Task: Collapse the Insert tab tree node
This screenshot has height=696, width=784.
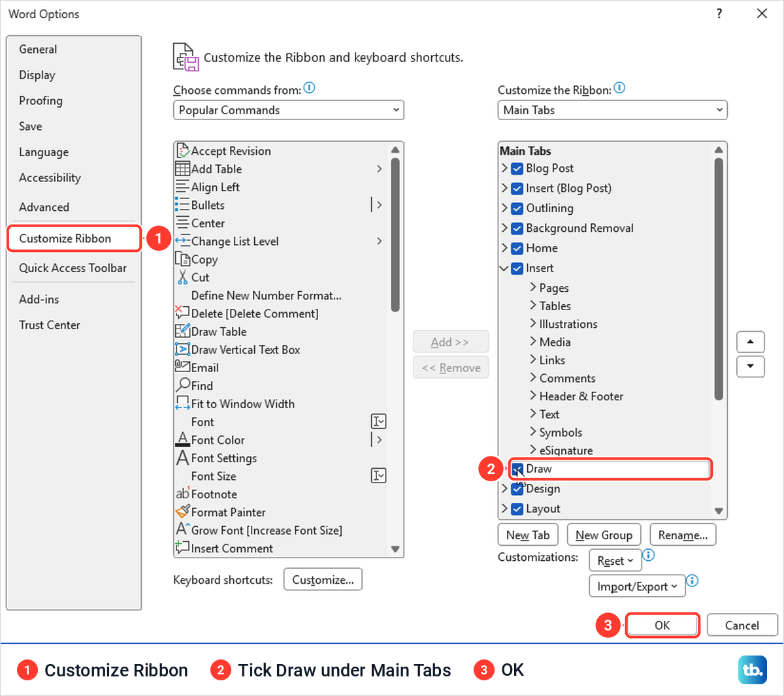Action: click(504, 268)
